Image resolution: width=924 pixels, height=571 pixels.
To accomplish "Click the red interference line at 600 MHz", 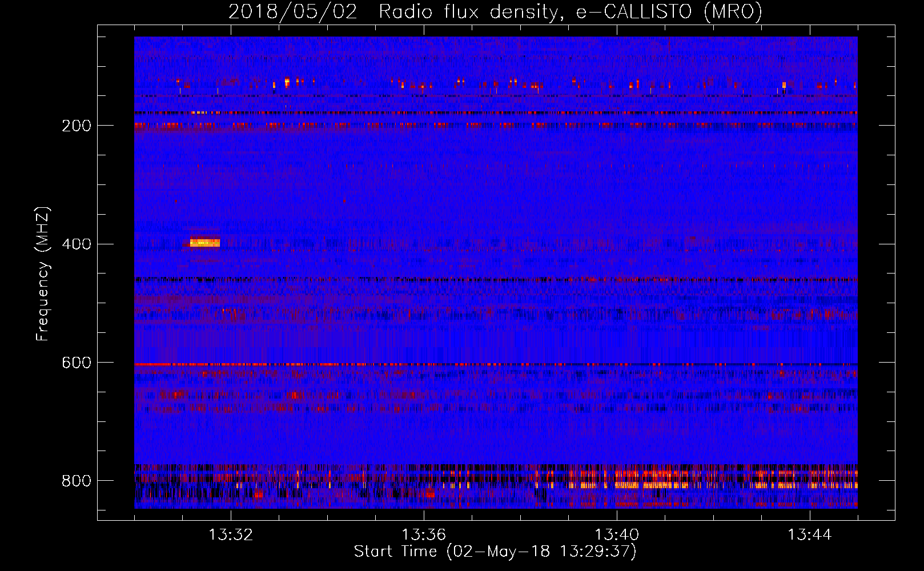I will tap(496, 364).
